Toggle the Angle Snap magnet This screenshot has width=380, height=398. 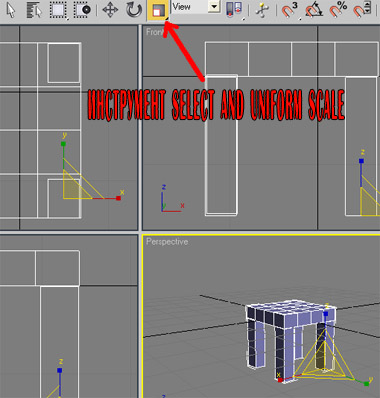pos(314,10)
